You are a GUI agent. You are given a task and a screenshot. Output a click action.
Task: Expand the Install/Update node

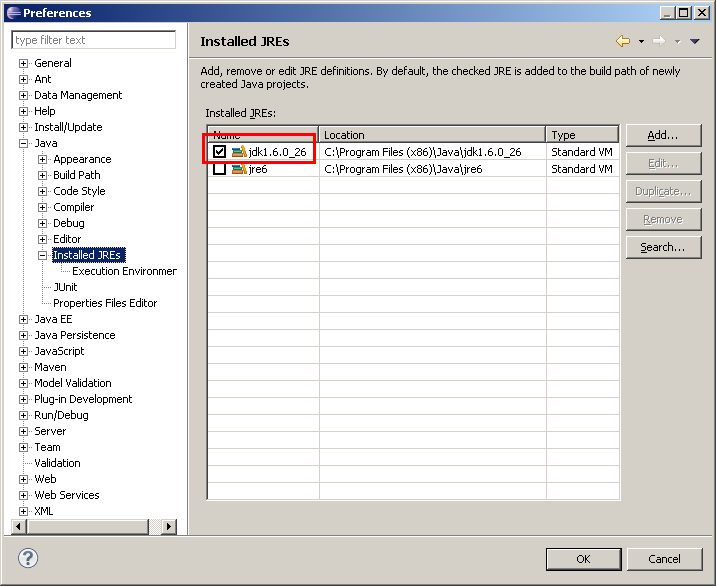click(x=23, y=127)
